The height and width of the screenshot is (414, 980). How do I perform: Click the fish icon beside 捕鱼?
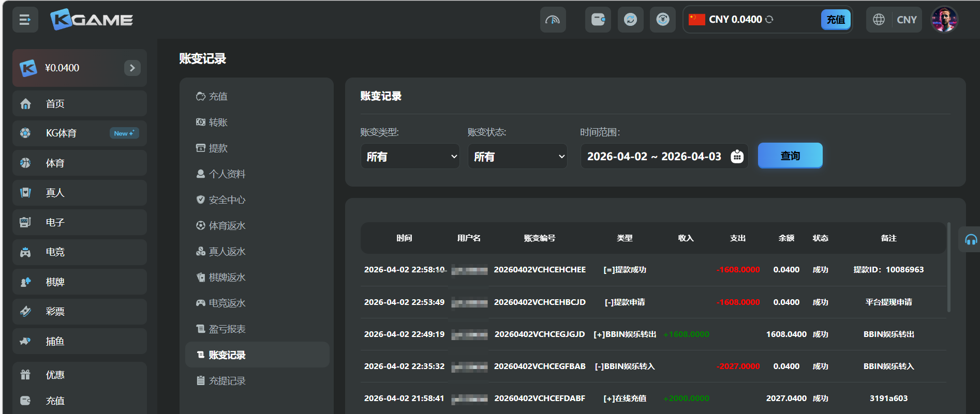(x=25, y=341)
